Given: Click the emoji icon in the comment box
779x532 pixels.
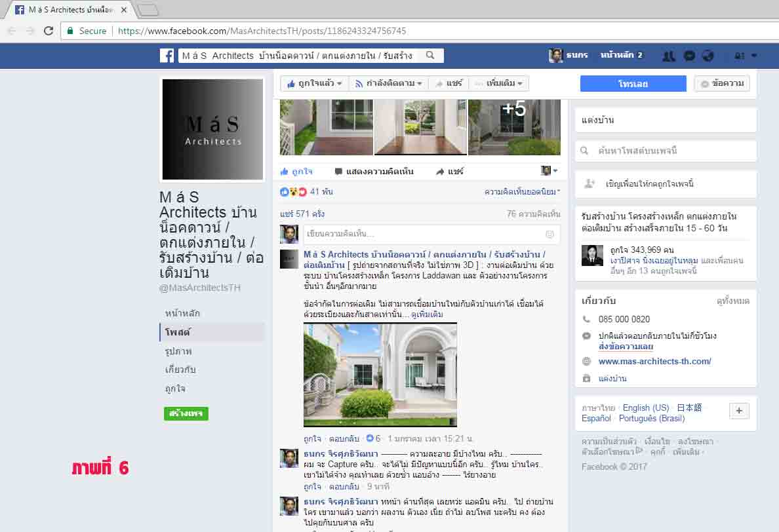Looking at the screenshot, I should click(549, 235).
